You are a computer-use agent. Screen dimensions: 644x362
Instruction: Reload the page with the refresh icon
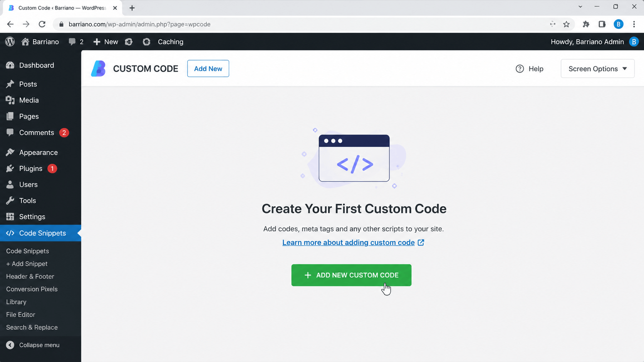click(42, 24)
